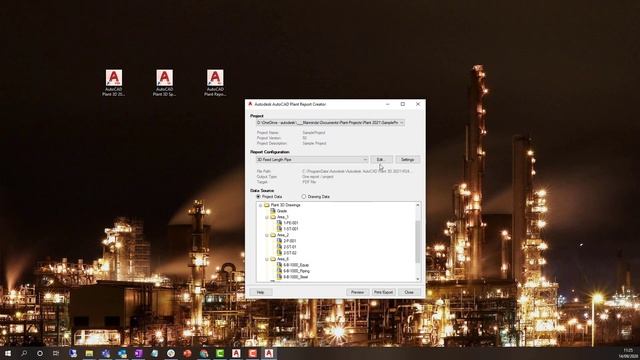Click the drawing icon beside 6-B-1000_Equip
This screenshot has height=360, width=640.
tap(280, 265)
